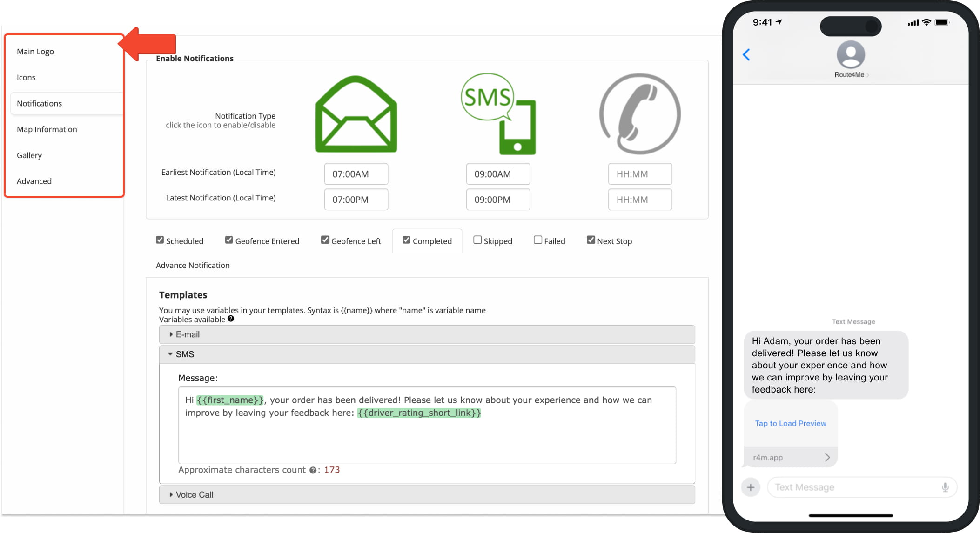Open the Map Information menu item
The height and width of the screenshot is (533, 980).
click(x=47, y=129)
